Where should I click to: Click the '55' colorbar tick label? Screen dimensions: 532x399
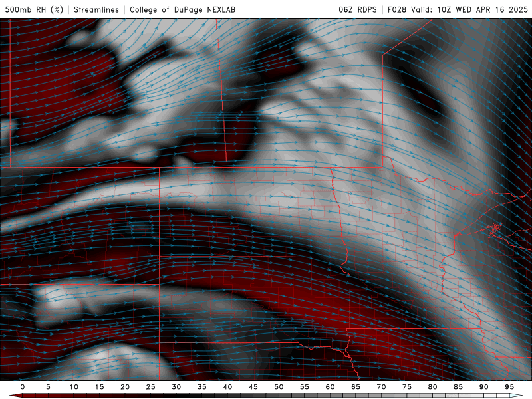[x=305, y=387]
